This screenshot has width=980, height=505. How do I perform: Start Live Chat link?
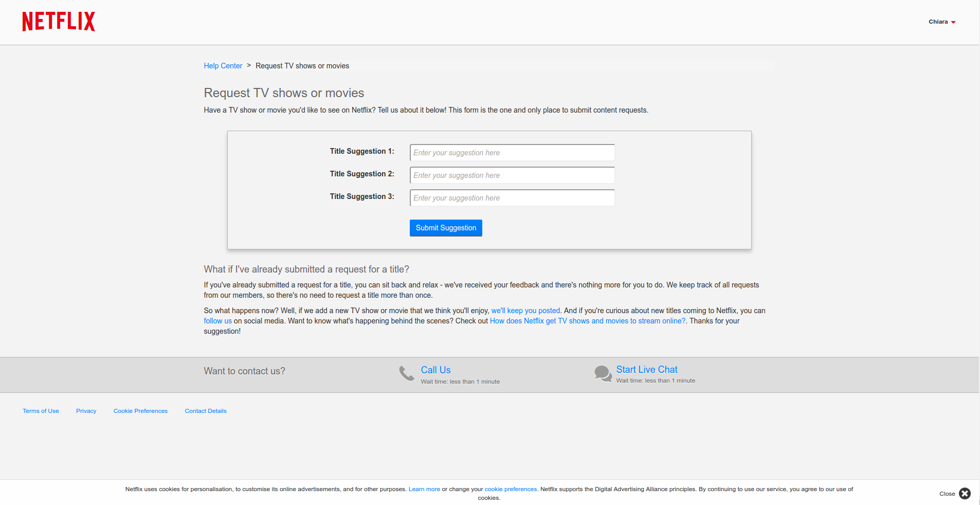(x=647, y=369)
